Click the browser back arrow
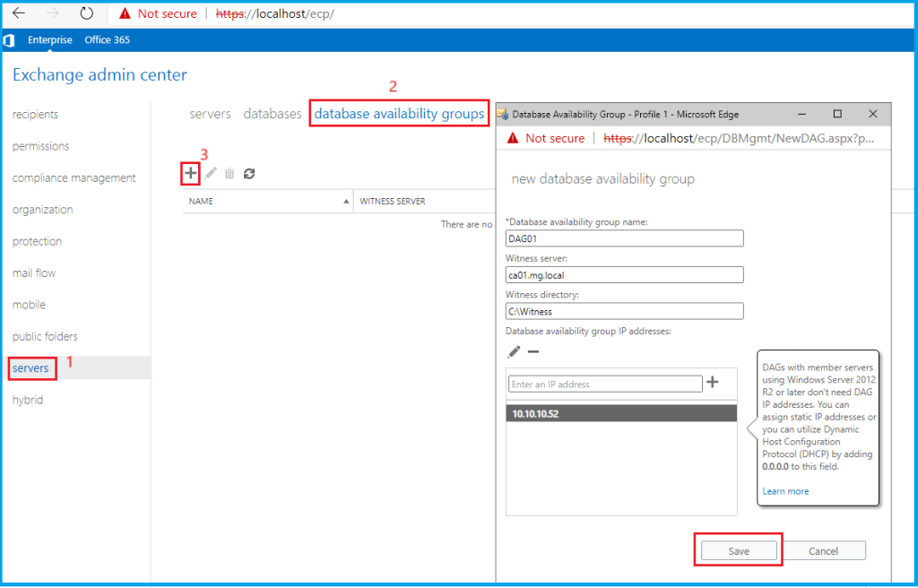This screenshot has height=588, width=918. coord(18,14)
